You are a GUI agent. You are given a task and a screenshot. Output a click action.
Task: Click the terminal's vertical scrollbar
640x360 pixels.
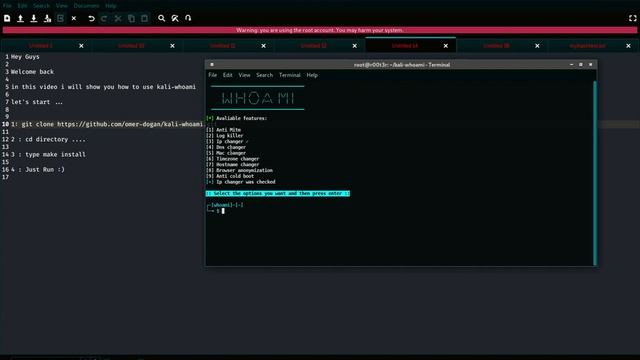click(595, 173)
